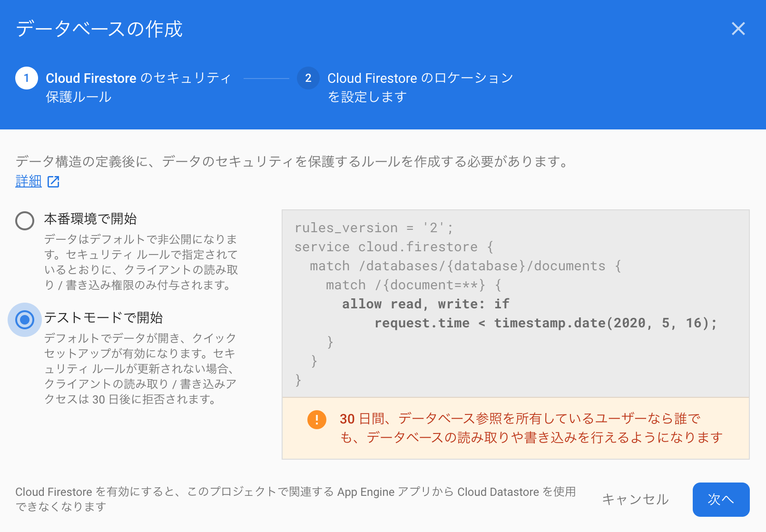Click the Cloud Firestore のセキュリティ保護ルール step label
Screen dimensions: 766x532
(x=138, y=87)
